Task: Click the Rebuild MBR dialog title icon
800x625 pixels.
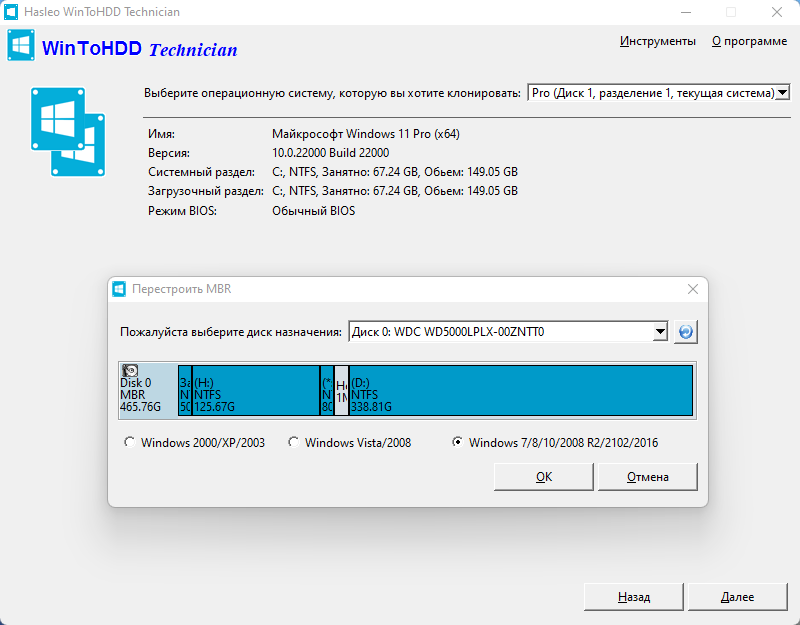Action: click(119, 289)
